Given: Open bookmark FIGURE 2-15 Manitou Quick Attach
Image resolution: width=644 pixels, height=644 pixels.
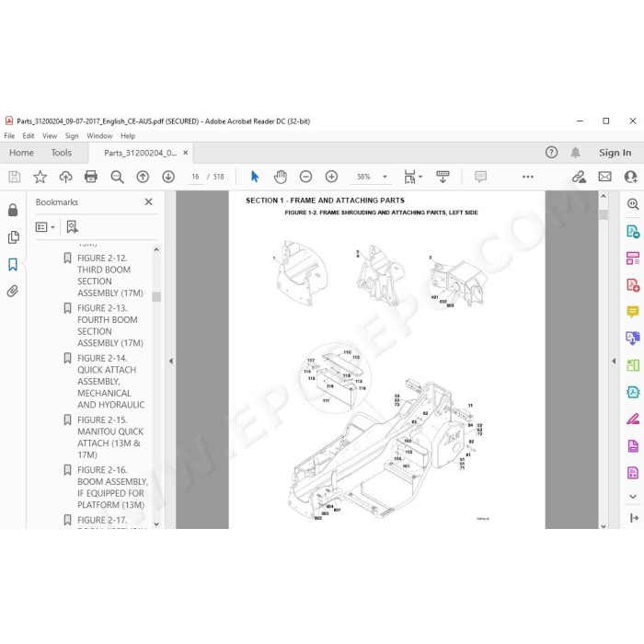Looking at the screenshot, I should (x=110, y=437).
